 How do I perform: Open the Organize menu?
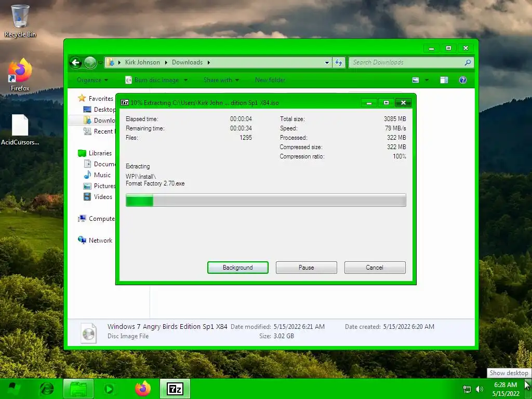coord(92,80)
